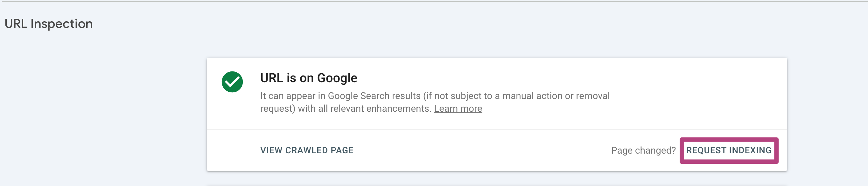Click the divider line inside the status card
Image resolution: width=868 pixels, height=186 pixels.
pyautogui.click(x=497, y=130)
